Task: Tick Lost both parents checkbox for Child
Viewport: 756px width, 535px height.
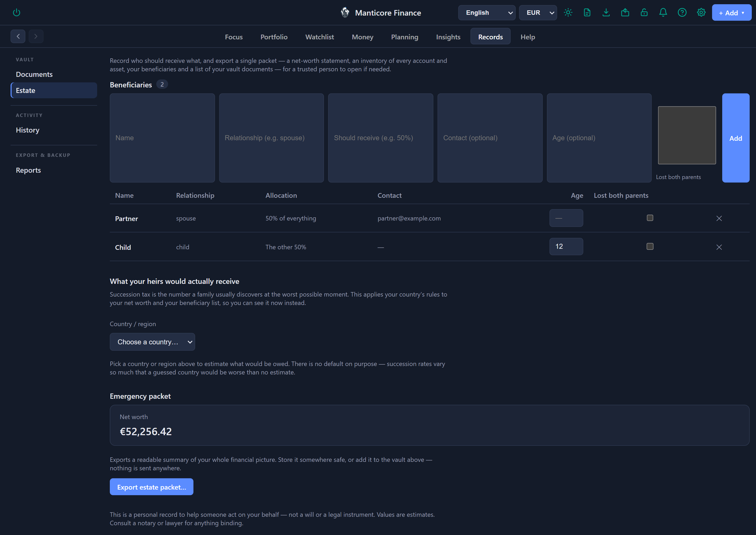Action: coord(650,246)
